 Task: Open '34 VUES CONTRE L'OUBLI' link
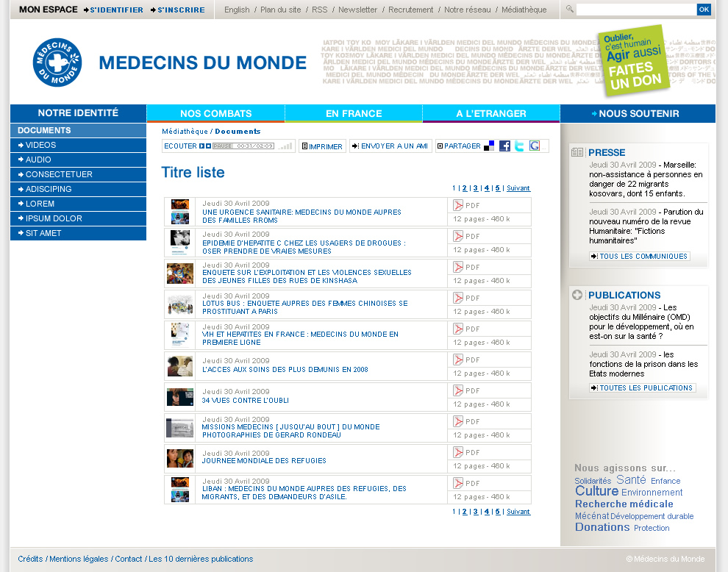tap(245, 400)
